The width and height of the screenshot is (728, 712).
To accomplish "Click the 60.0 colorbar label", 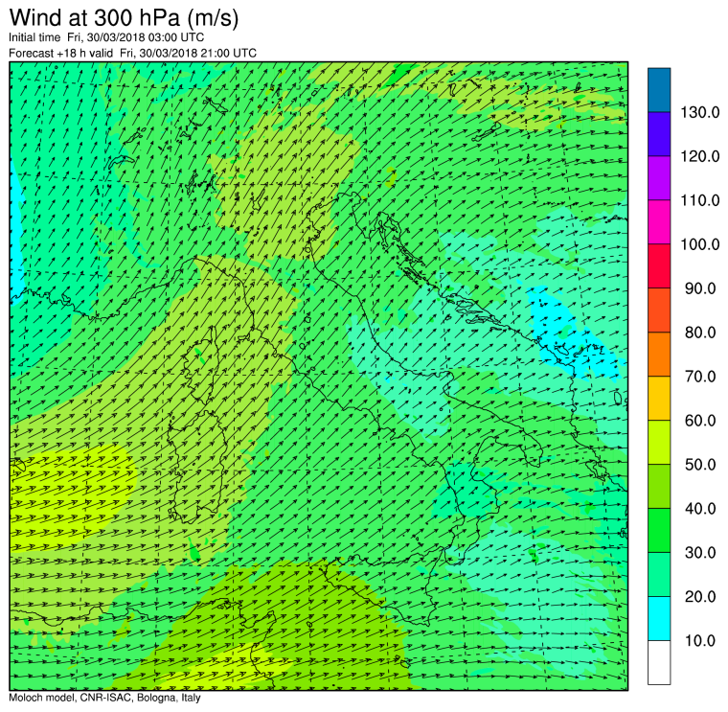I will click(700, 421).
